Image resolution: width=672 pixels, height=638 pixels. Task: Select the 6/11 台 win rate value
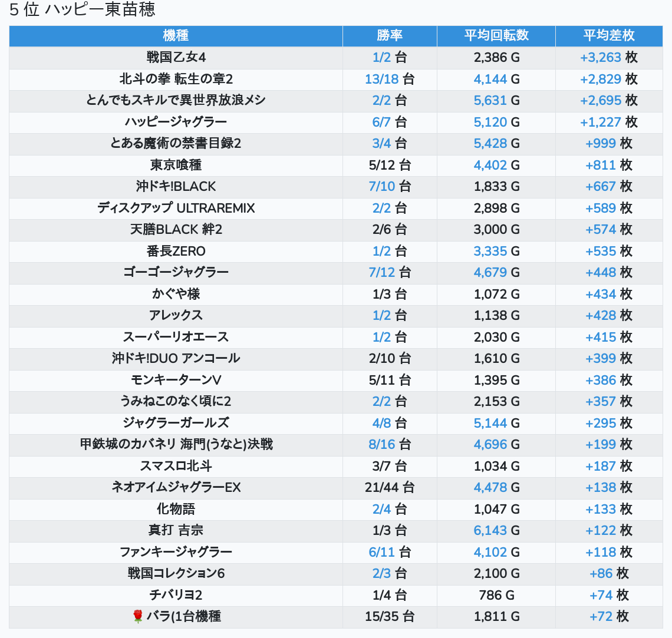pyautogui.click(x=390, y=553)
